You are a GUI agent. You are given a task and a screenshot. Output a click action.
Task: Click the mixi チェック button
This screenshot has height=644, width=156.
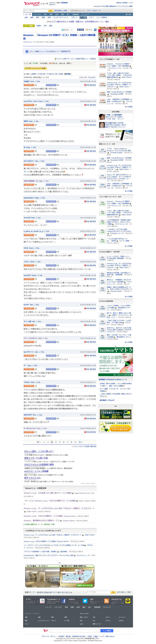pos(89,30)
